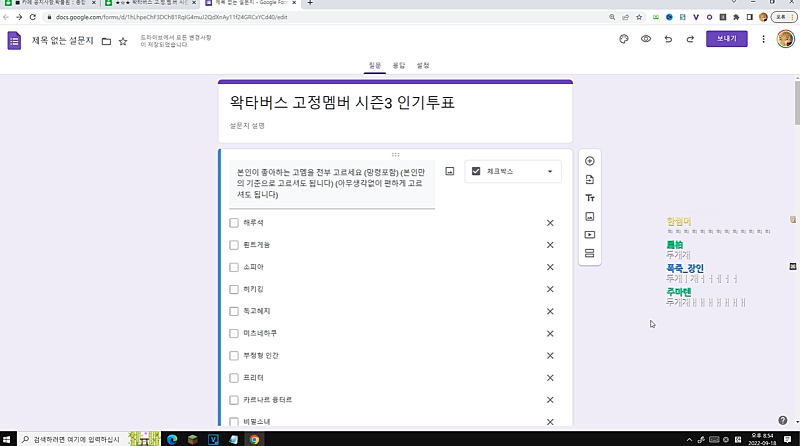Remove the 히키킹 option with its X
The width and height of the screenshot is (800, 446).
[x=550, y=289]
